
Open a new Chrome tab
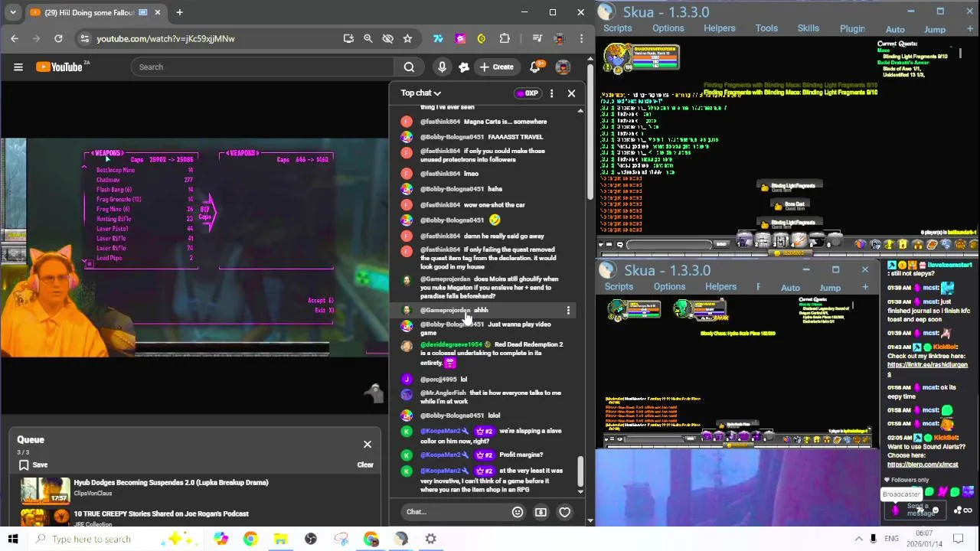[179, 12]
